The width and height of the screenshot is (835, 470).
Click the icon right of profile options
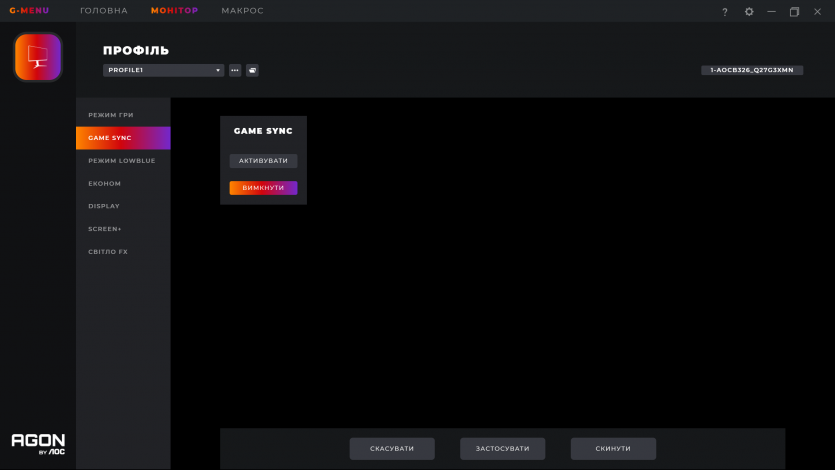(x=252, y=70)
